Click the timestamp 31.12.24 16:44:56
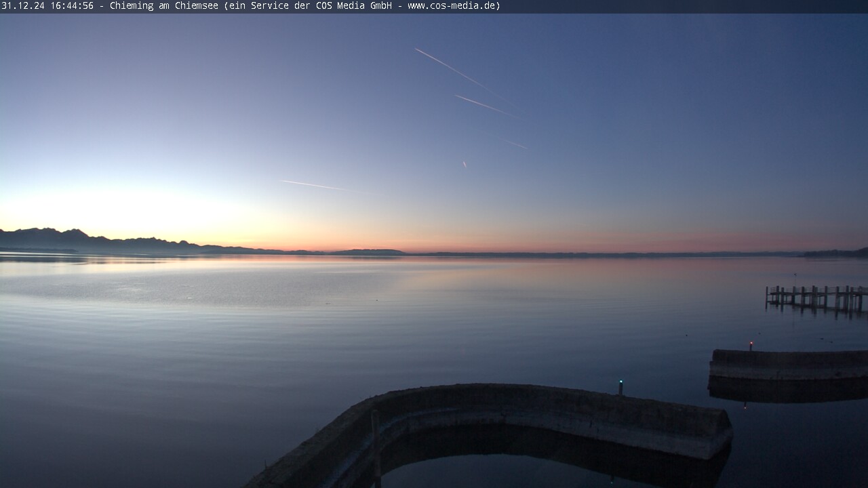 point(47,6)
